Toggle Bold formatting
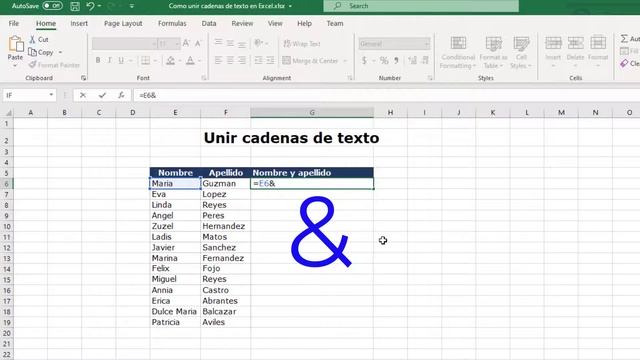640x360 pixels. (98, 60)
